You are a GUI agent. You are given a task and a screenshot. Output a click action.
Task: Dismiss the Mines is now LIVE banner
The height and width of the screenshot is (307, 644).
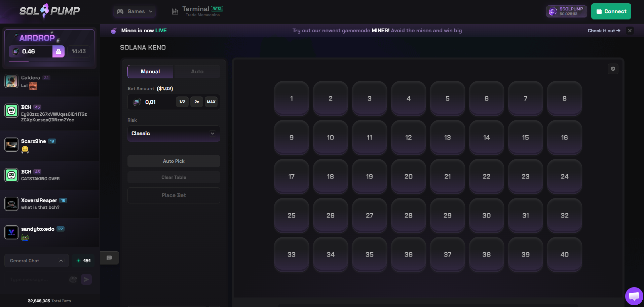coord(630,31)
